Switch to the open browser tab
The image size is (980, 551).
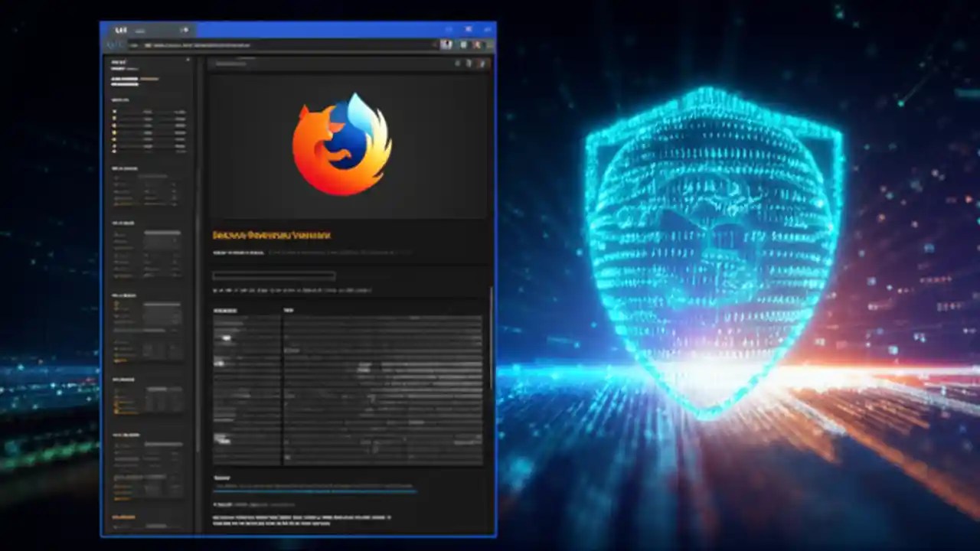coord(142,30)
